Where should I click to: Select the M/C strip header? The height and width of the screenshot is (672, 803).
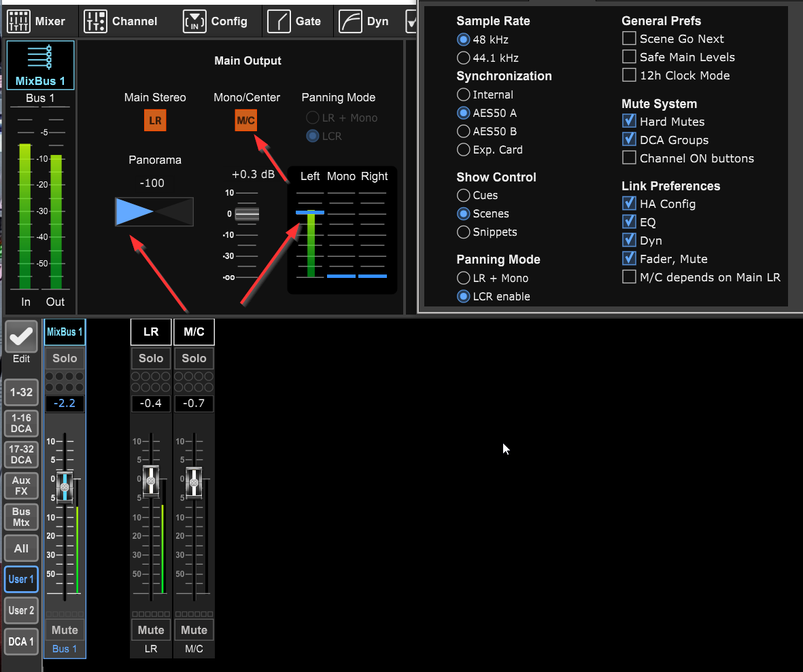(x=194, y=332)
